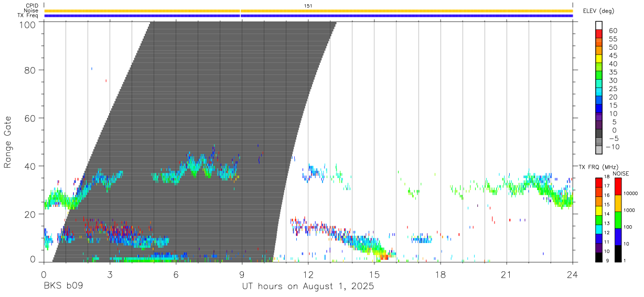Pick the cyan 20–25 degree elevation swatch
644x297 pixels.
(599, 92)
